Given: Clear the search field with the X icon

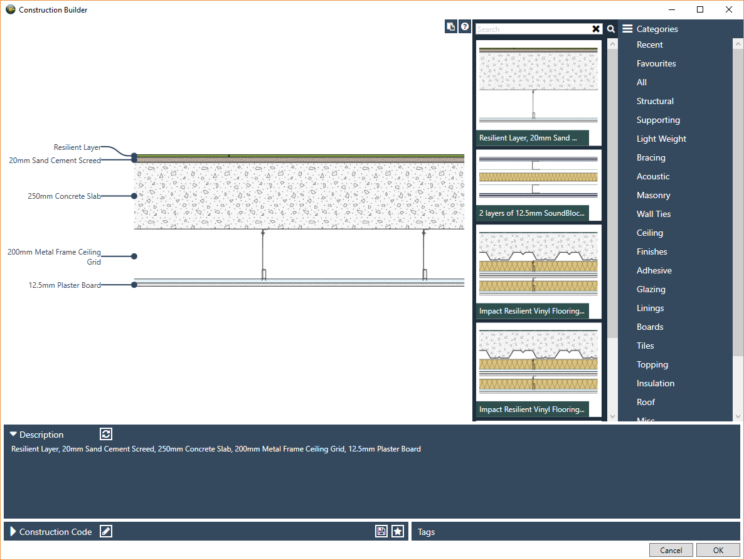Looking at the screenshot, I should pyautogui.click(x=595, y=28).
